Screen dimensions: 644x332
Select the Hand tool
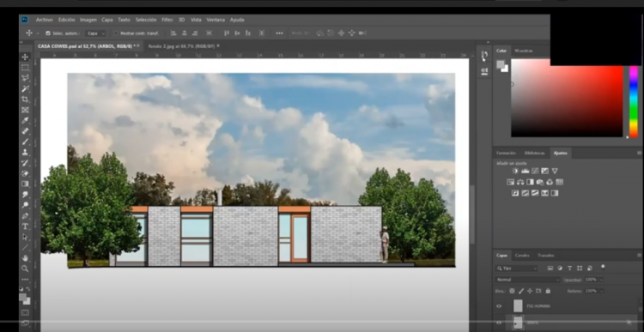pos(25,258)
